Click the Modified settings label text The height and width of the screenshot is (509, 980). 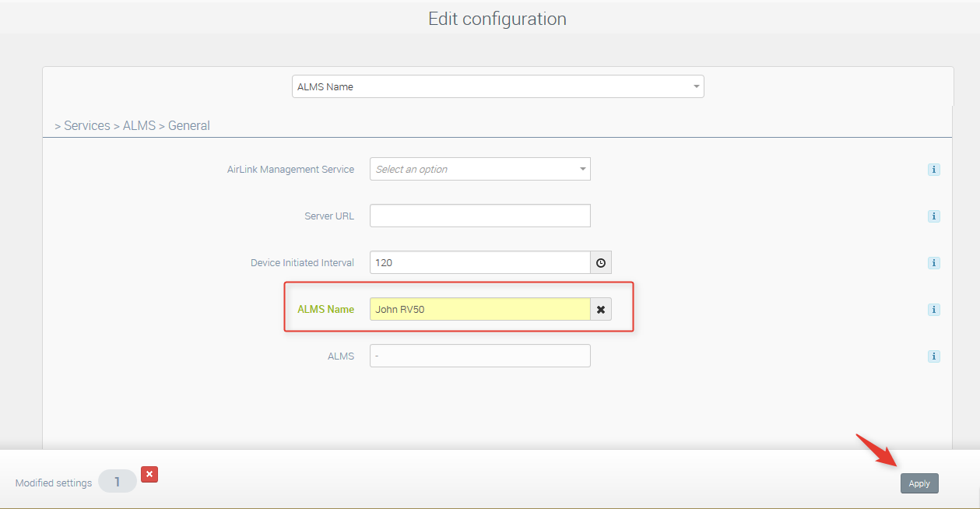[54, 483]
